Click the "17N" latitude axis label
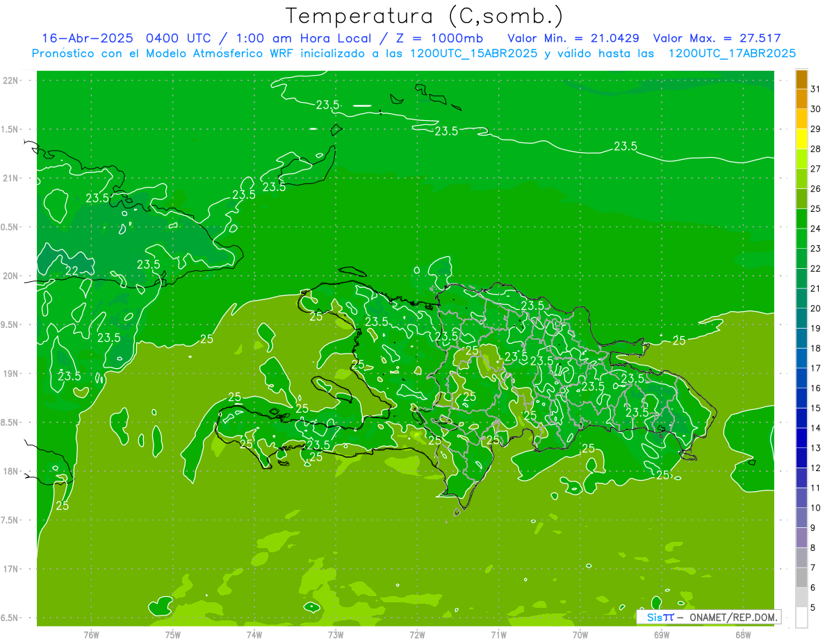The image size is (834, 644). [10, 569]
